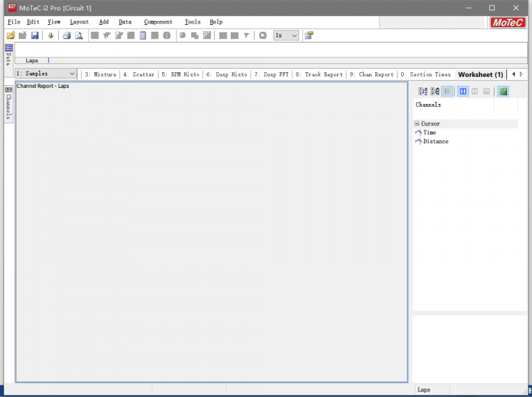The width and height of the screenshot is (532, 397).
Task: Open the File menu
Action: (14, 22)
